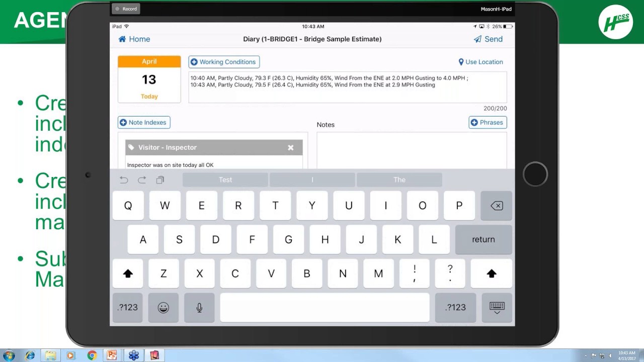Viewport: 644px width, 362px height.
Task: Tap Use Location
Action: (x=480, y=62)
